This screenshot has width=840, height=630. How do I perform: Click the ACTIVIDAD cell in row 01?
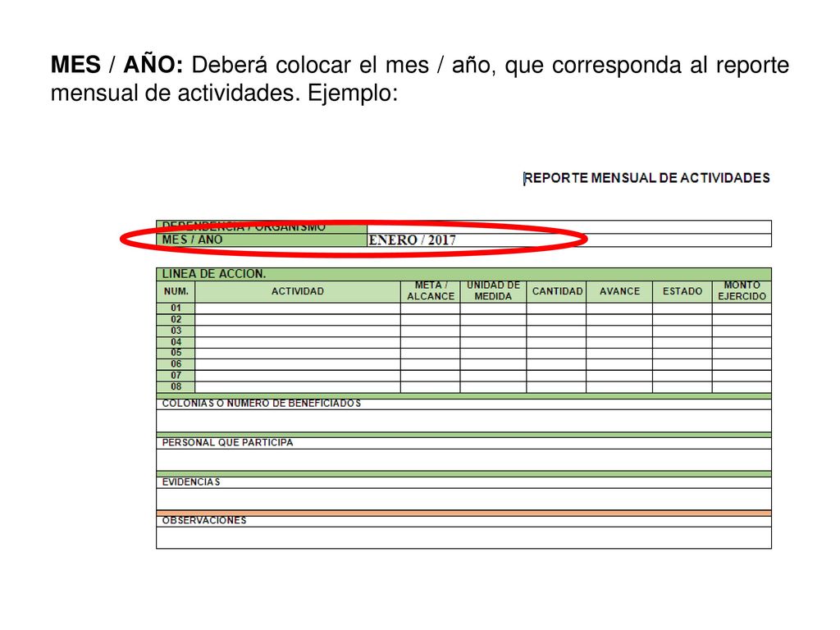click(298, 308)
